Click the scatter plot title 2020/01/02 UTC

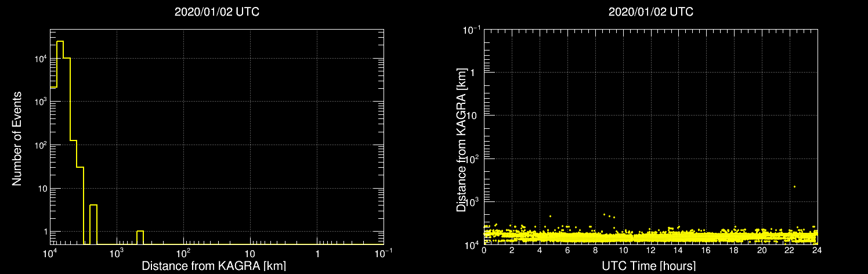tap(651, 12)
